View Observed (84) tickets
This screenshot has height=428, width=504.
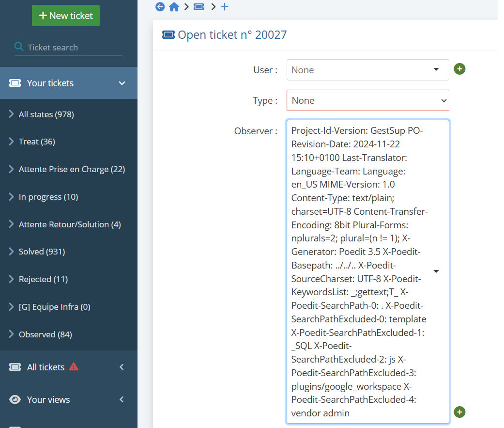(45, 334)
